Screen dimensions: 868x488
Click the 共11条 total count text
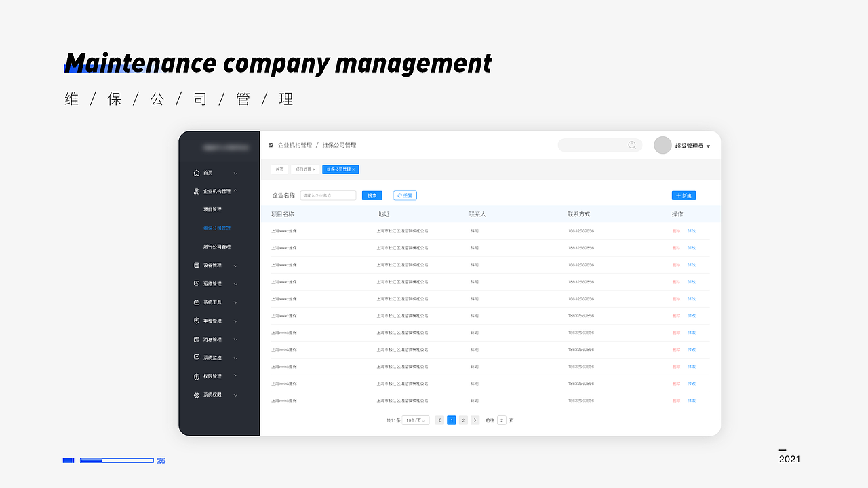393,420
